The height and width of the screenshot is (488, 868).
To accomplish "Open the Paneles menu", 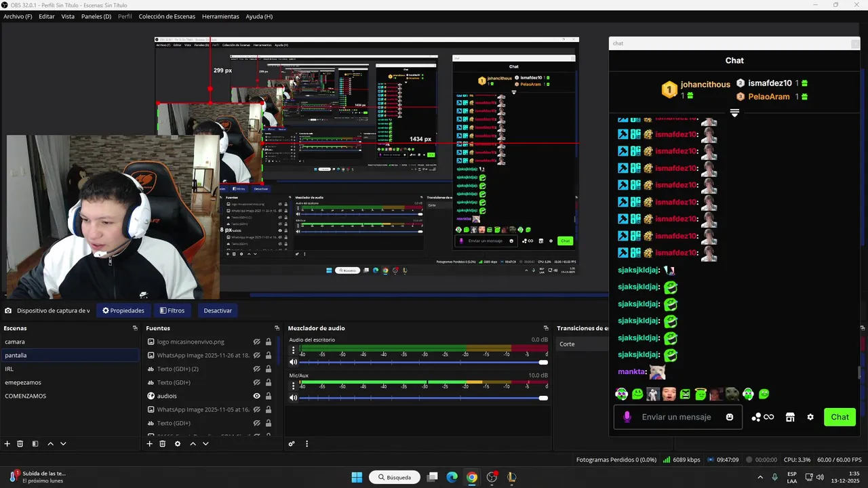I will [x=96, y=16].
